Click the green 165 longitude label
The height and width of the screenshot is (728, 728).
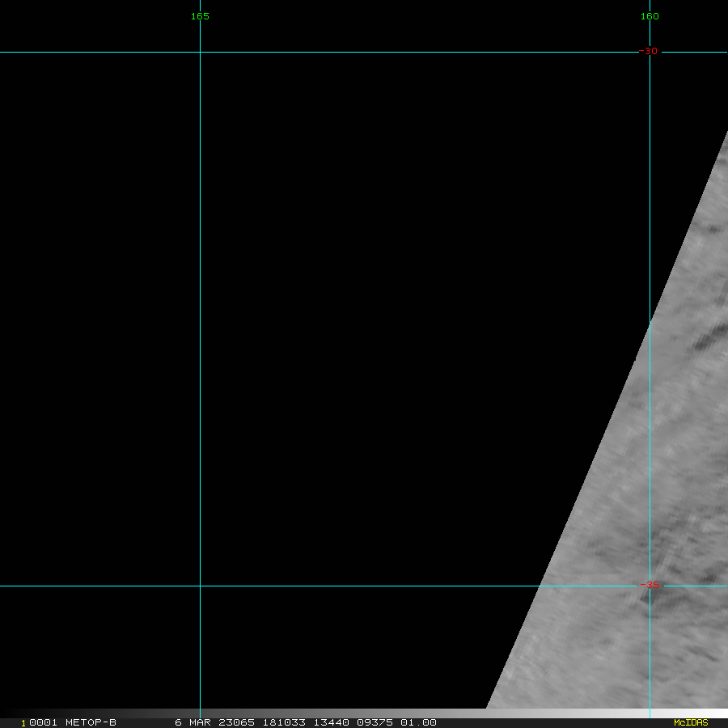pyautogui.click(x=200, y=16)
